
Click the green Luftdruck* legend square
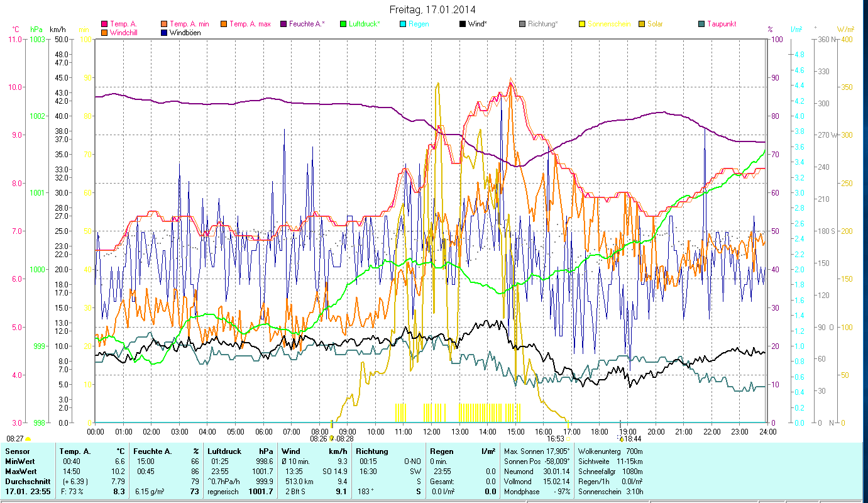click(343, 25)
